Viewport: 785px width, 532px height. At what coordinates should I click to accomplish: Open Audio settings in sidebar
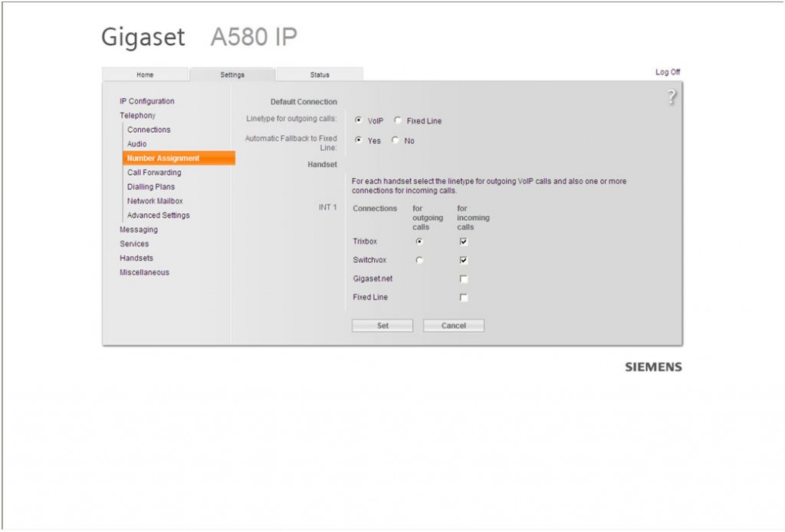(136, 143)
